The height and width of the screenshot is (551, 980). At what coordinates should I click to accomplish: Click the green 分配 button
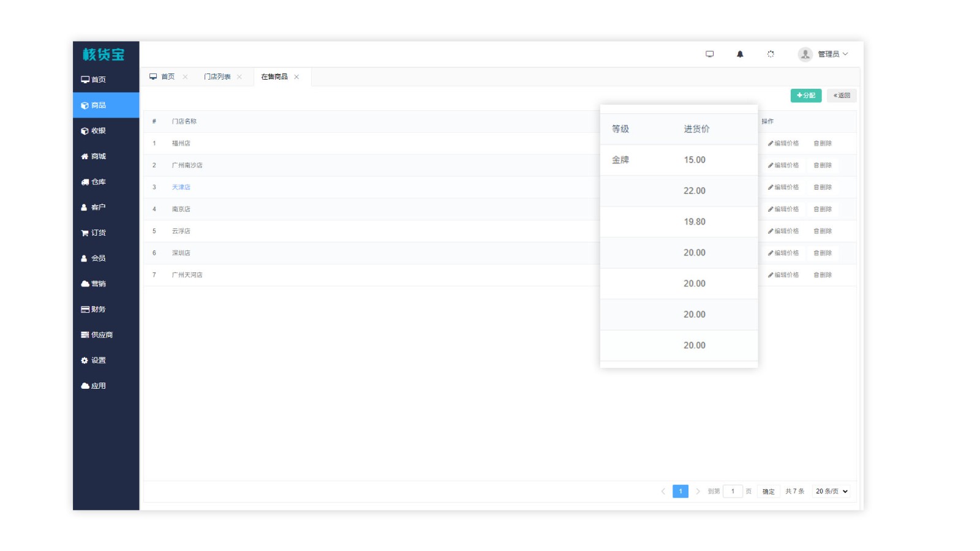coord(805,96)
